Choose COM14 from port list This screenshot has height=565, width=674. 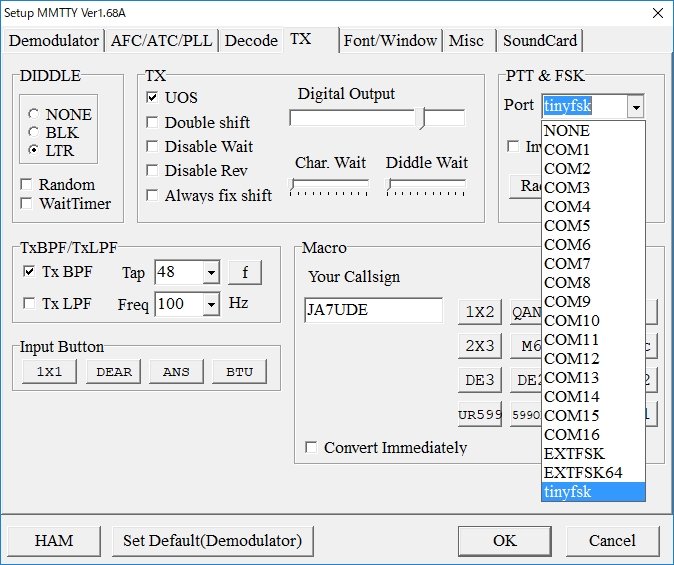pyautogui.click(x=593, y=396)
